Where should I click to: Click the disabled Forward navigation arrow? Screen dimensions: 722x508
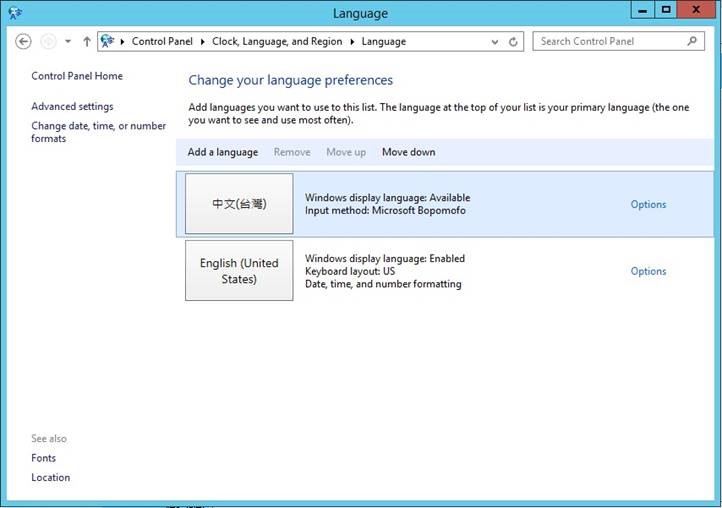tap(48, 41)
